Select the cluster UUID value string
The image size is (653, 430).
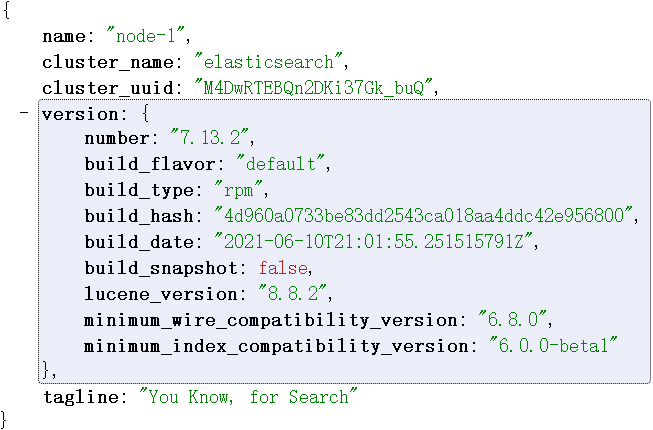pyautogui.click(x=315, y=88)
